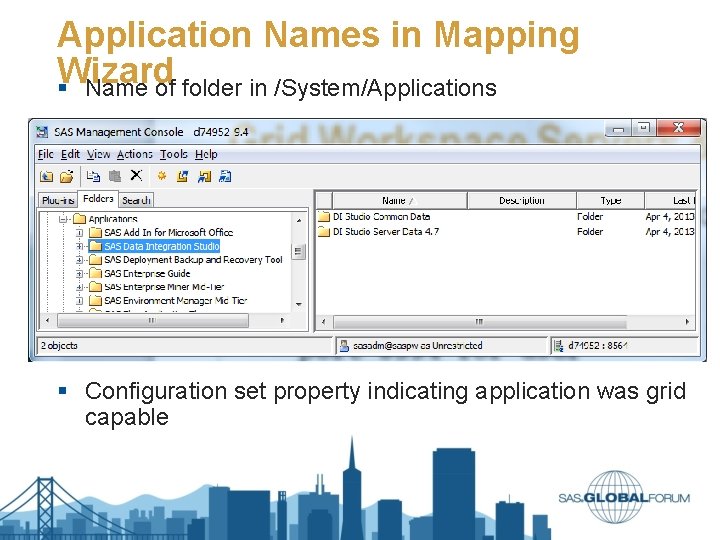Maximize the SAS Management Console window
The width and height of the screenshot is (720, 540).
pyautogui.click(x=644, y=128)
